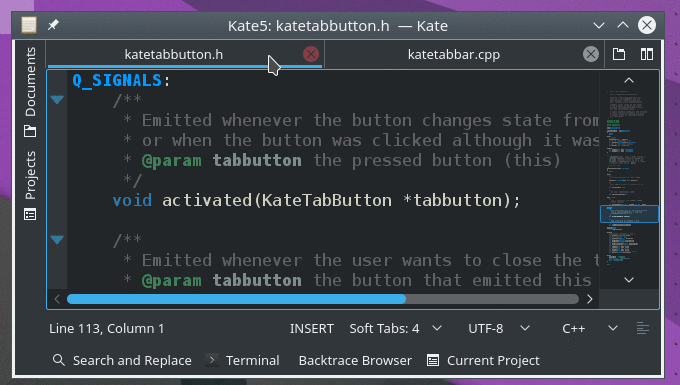Screen dimensions: 680x385
Task: Click the horizontal scrollbar left arrow
Action: (x=57, y=299)
